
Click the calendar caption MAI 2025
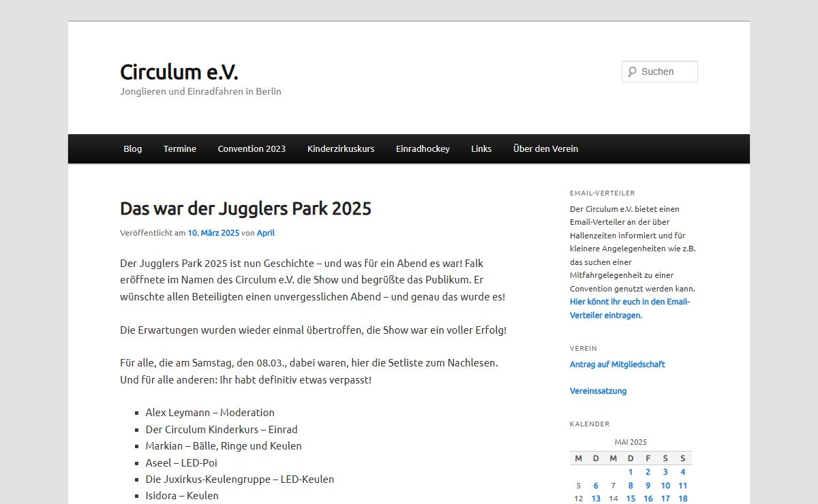[x=631, y=442]
